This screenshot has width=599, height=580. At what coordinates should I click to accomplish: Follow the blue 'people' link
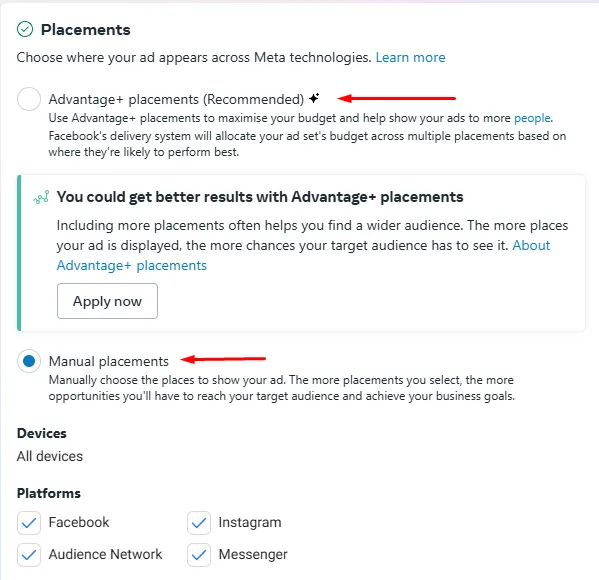coord(532,118)
